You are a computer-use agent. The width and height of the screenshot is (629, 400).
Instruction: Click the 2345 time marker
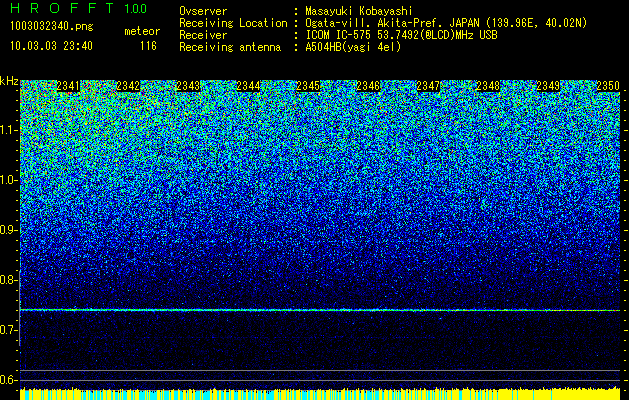308,86
